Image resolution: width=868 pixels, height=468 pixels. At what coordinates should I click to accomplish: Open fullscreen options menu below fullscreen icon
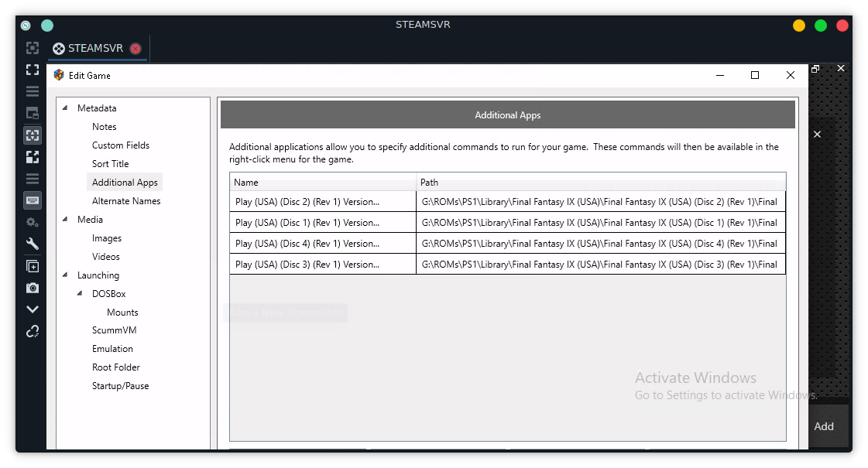[x=33, y=91]
